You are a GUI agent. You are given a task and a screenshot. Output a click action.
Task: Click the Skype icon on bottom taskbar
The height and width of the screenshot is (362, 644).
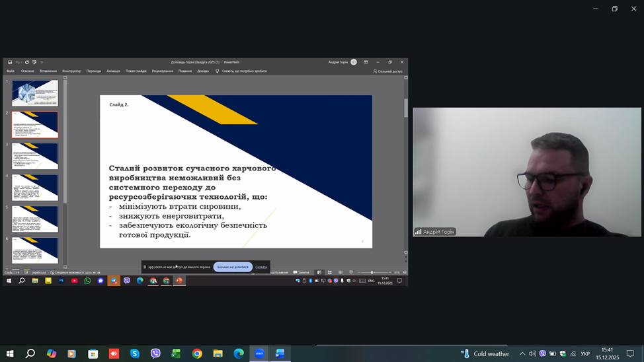coord(135,354)
